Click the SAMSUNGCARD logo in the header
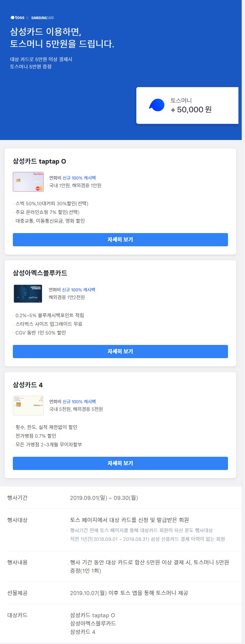The height and width of the screenshot is (644, 245). click(44, 17)
